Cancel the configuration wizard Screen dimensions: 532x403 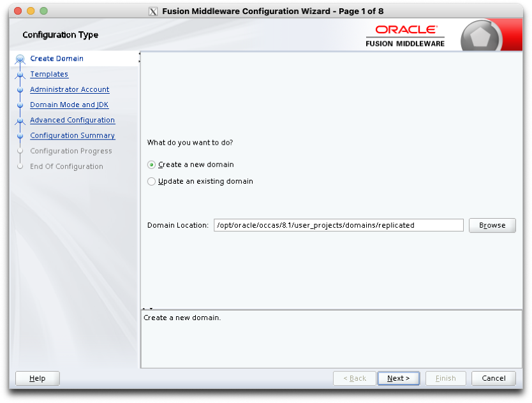493,378
